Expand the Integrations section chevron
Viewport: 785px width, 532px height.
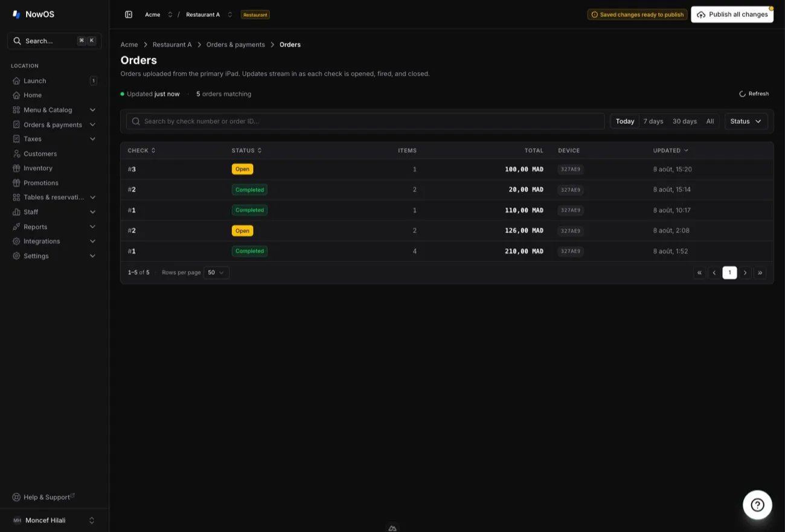click(x=92, y=241)
